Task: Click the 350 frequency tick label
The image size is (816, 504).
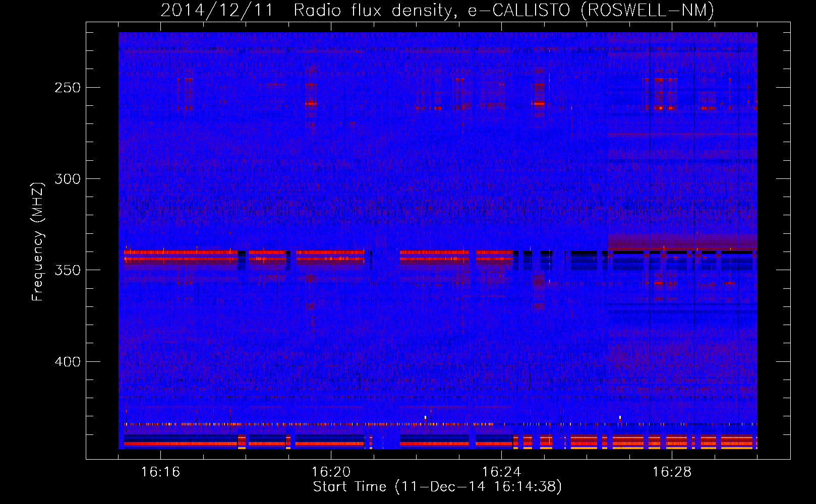Action: click(x=68, y=270)
